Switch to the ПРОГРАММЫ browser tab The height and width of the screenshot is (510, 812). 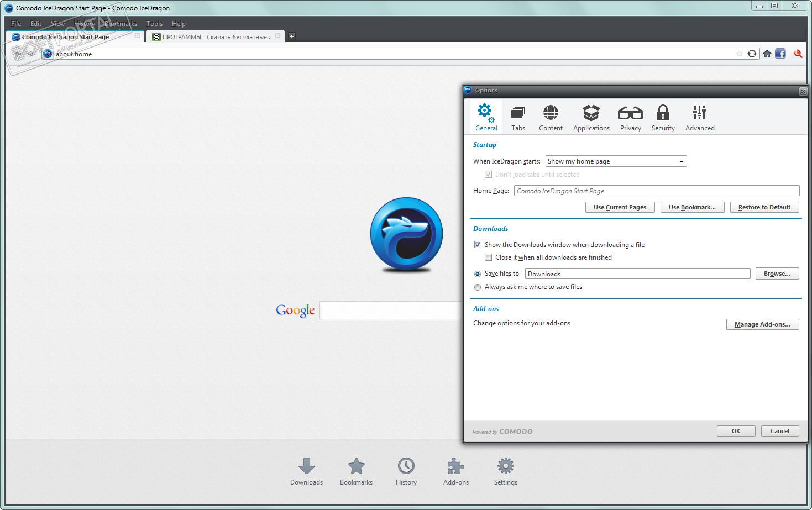[x=216, y=37]
